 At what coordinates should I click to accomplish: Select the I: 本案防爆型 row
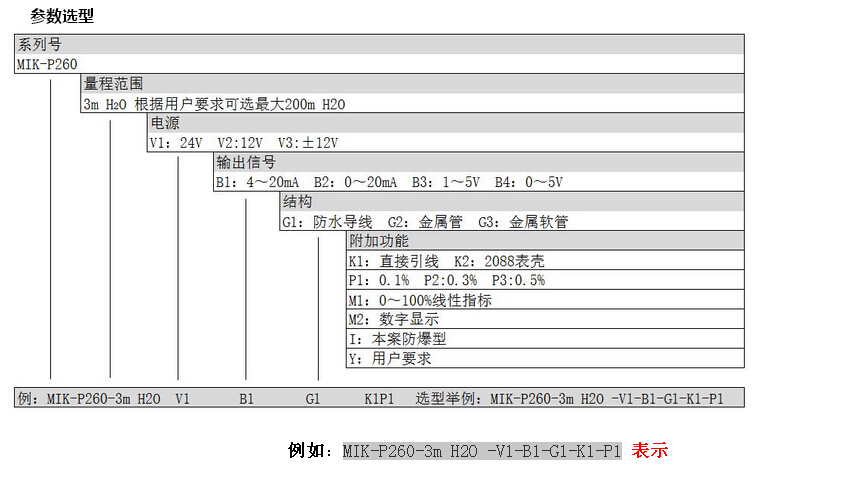click(398, 339)
